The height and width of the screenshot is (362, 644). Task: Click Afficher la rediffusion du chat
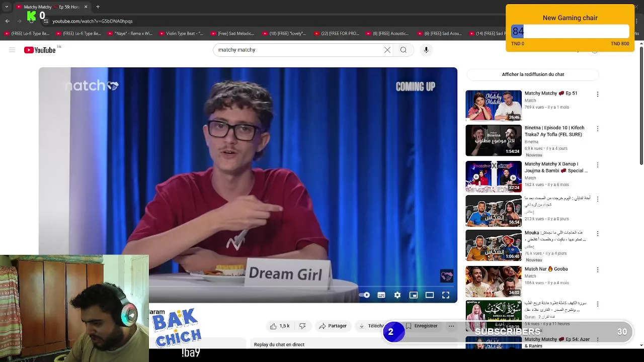click(x=533, y=74)
